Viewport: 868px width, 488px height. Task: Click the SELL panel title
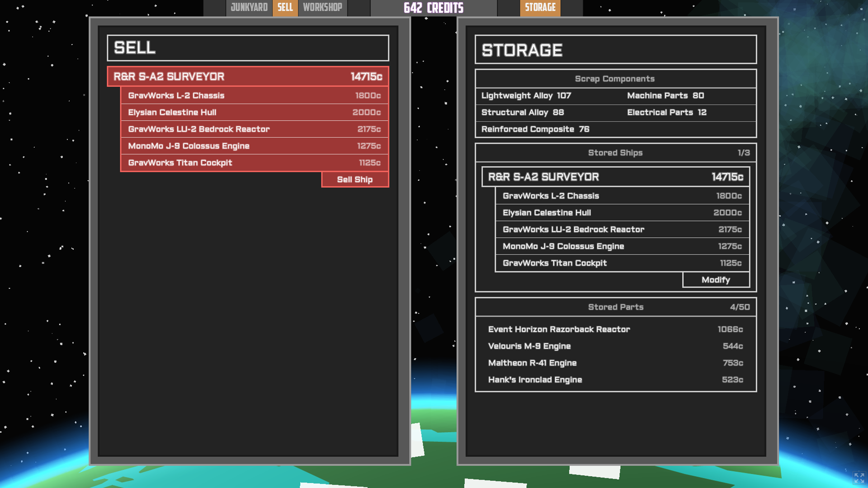(x=248, y=48)
